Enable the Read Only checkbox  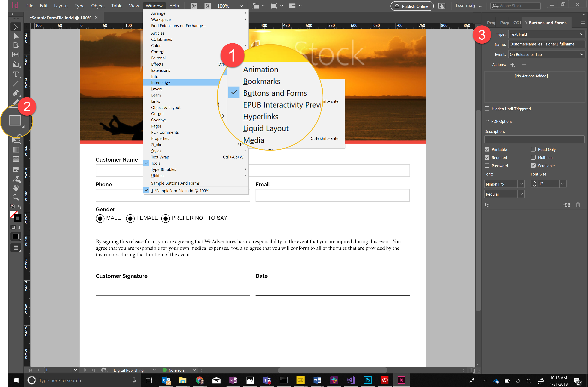click(533, 149)
